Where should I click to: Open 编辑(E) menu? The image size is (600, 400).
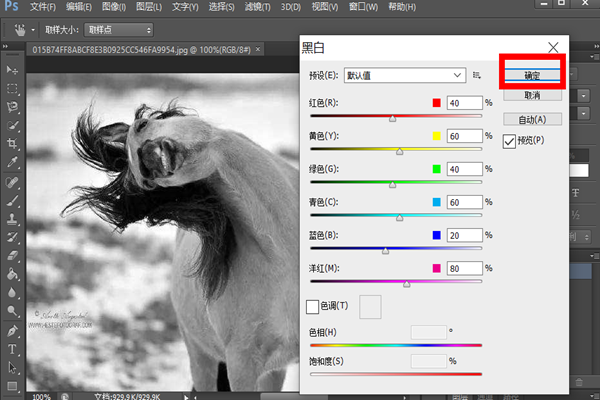[x=78, y=7]
